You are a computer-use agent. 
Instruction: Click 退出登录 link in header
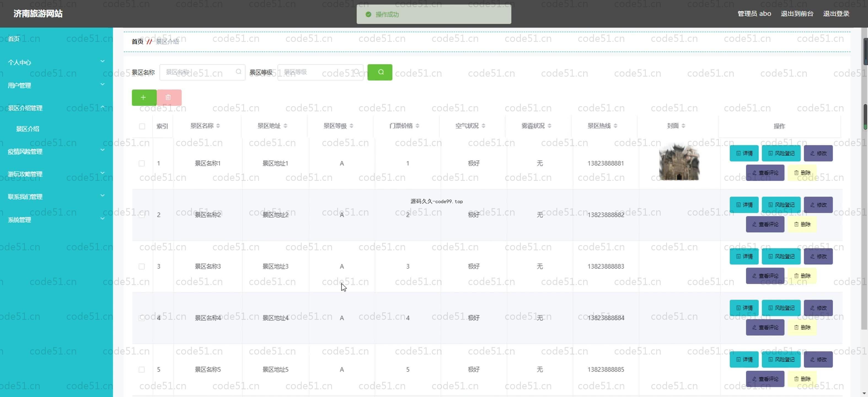pyautogui.click(x=836, y=14)
